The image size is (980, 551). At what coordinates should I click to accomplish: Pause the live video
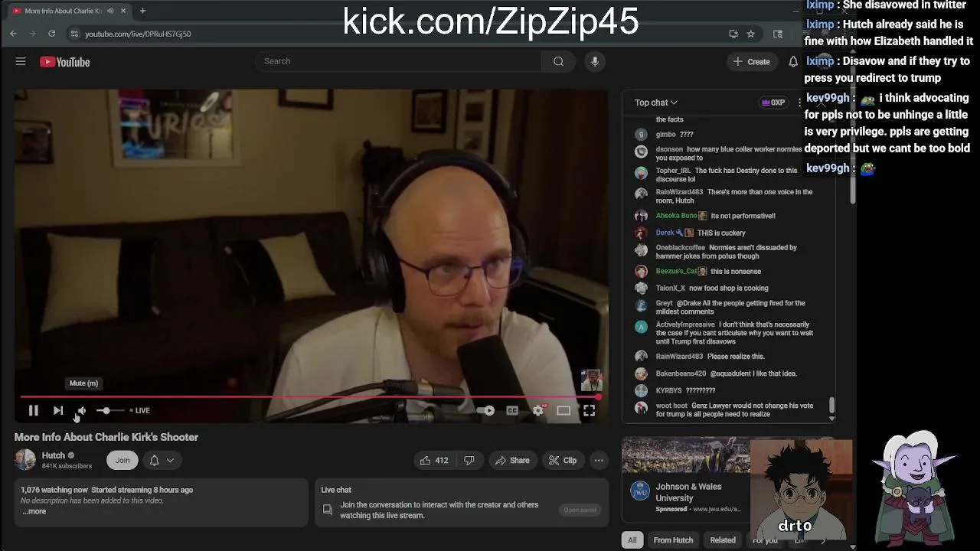tap(33, 411)
